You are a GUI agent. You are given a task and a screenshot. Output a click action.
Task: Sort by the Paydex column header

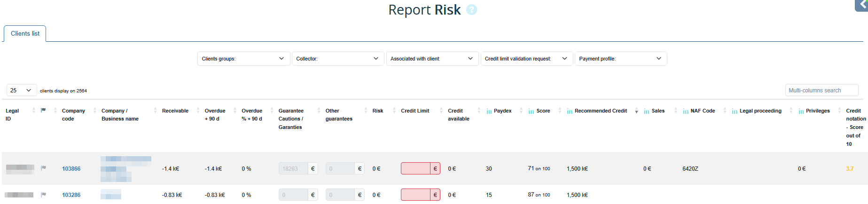(x=502, y=111)
